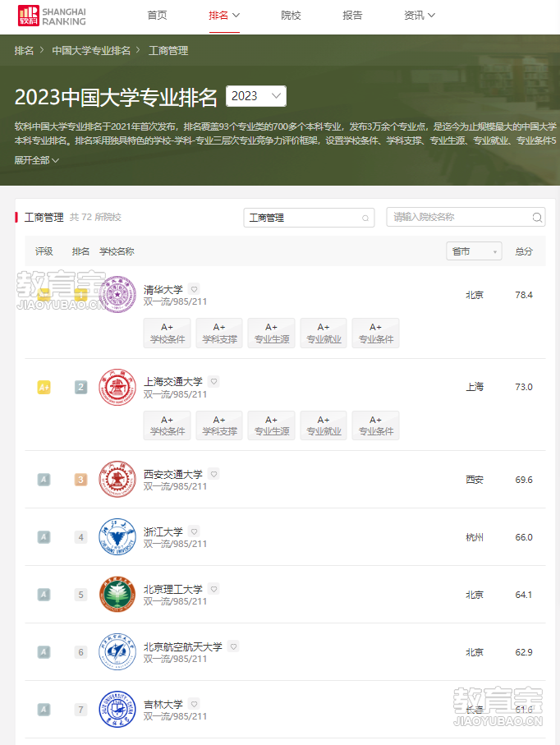
Task: Click 上海交通大学's A+ 学校条件 badge
Action: tap(168, 425)
